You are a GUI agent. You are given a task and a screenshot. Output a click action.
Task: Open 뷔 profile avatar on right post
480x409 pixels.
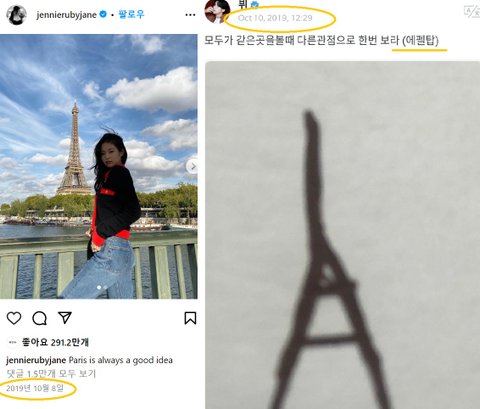[x=217, y=11]
